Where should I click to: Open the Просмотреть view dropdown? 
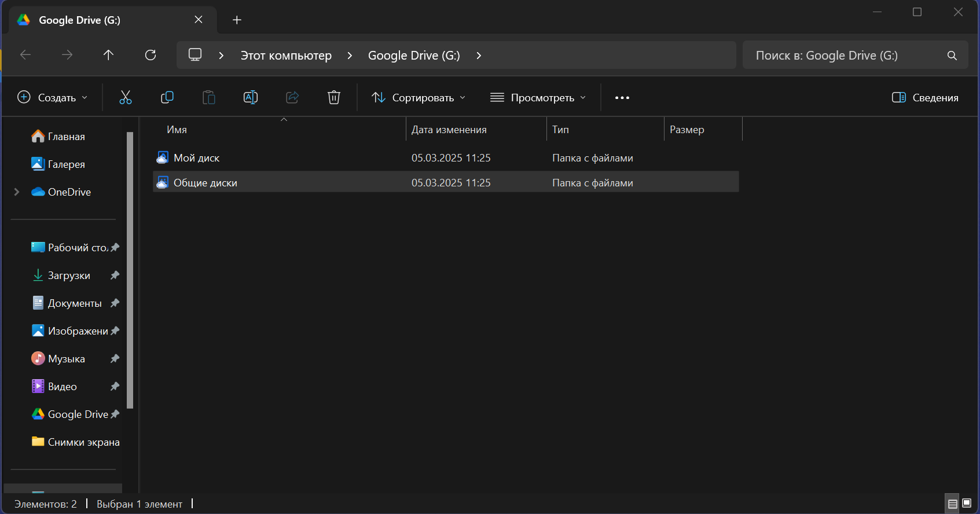point(538,98)
